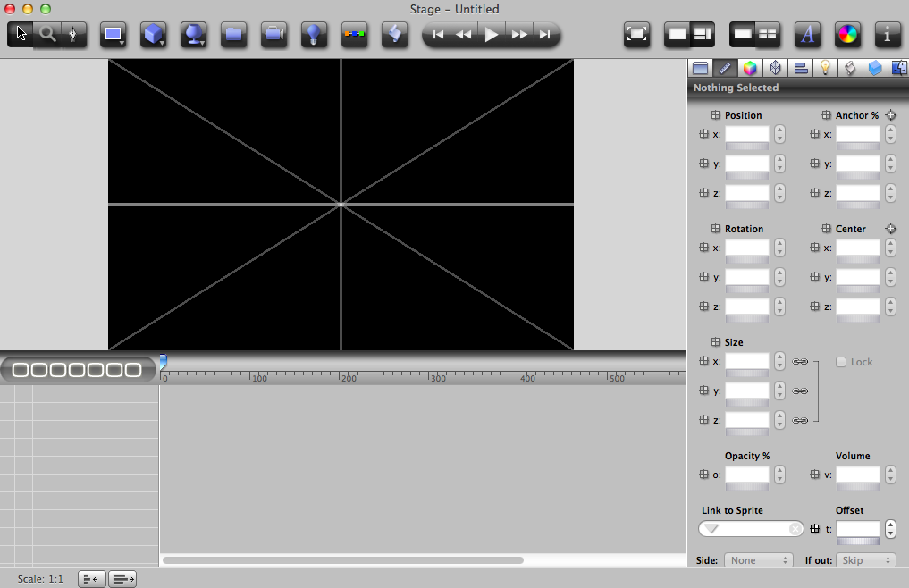Toggle keyframe icon beside Position x

(x=703, y=134)
